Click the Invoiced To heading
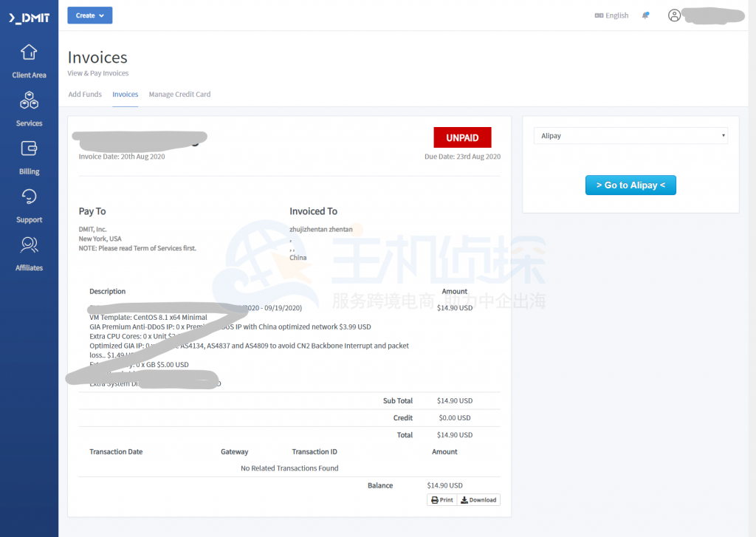The width and height of the screenshot is (756, 537). coord(313,211)
